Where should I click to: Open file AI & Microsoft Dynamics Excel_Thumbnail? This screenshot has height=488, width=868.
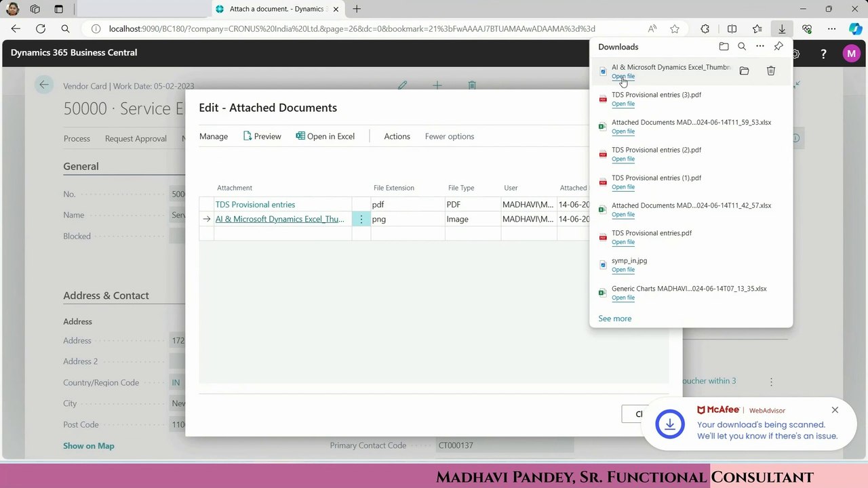pos(623,77)
